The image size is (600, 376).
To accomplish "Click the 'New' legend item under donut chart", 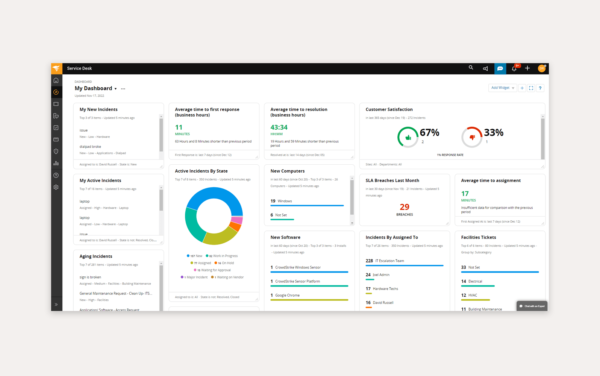I will pyautogui.click(x=195, y=256).
